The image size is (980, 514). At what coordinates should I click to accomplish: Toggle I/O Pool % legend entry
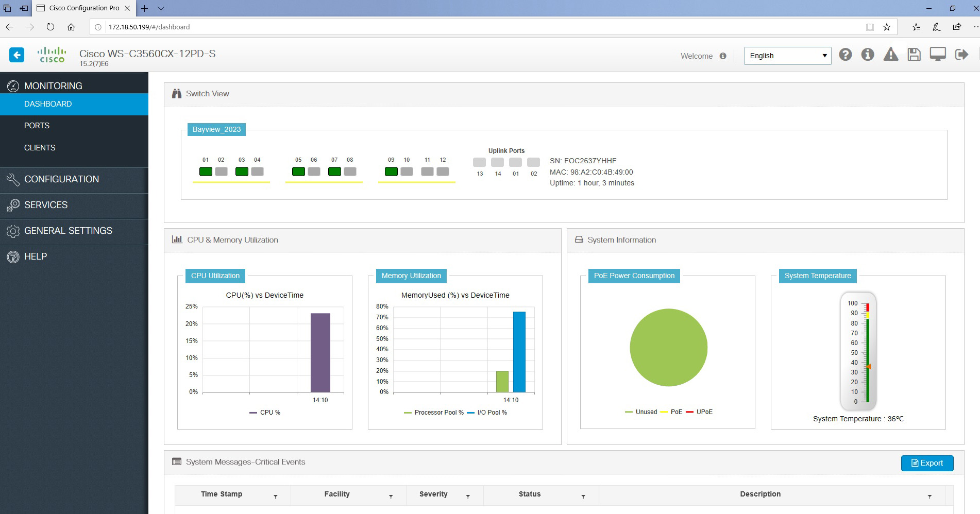point(487,413)
